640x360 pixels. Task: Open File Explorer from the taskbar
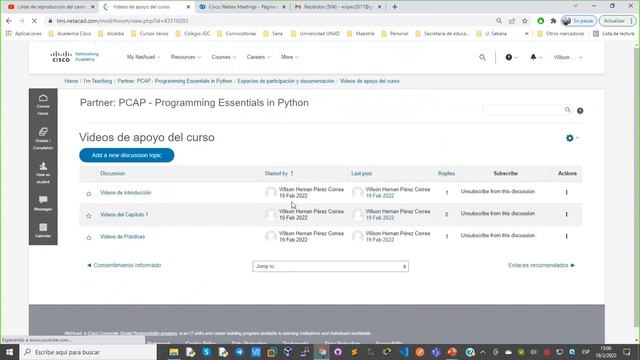click(x=174, y=352)
